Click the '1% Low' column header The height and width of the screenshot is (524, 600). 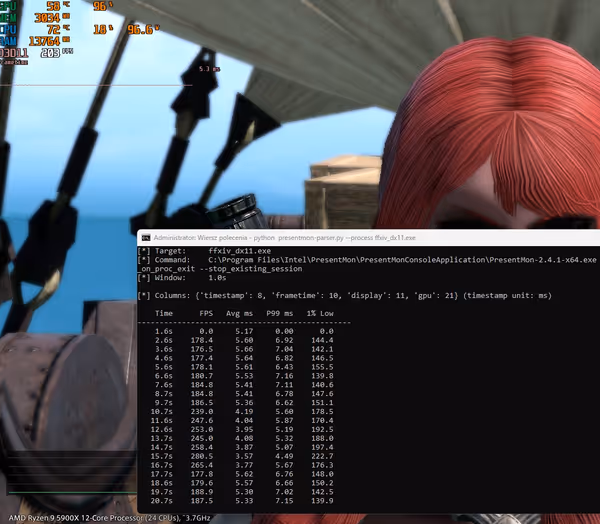click(320, 313)
